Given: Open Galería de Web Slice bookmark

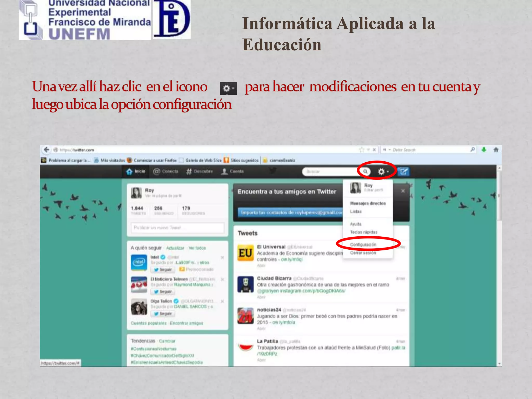Looking at the screenshot, I should pos(200,160).
